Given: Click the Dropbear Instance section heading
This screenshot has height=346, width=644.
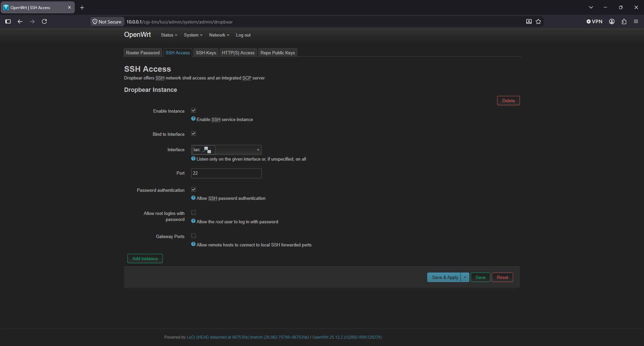Looking at the screenshot, I should [x=151, y=90].
